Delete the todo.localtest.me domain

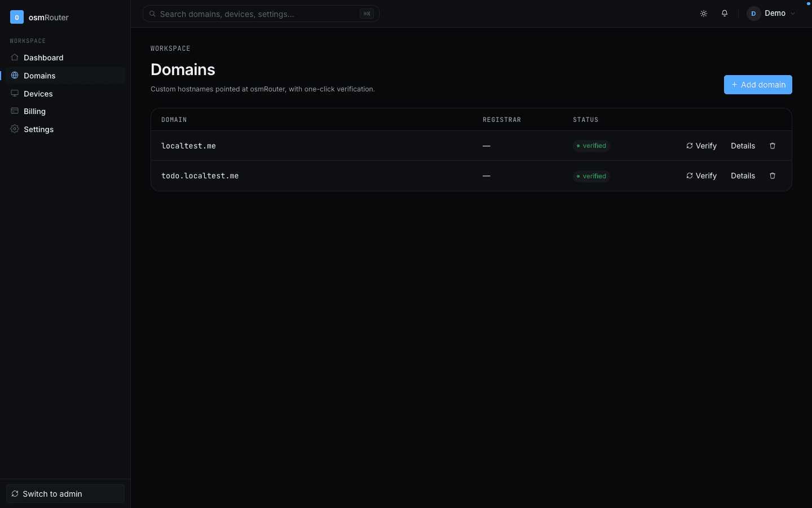[773, 176]
